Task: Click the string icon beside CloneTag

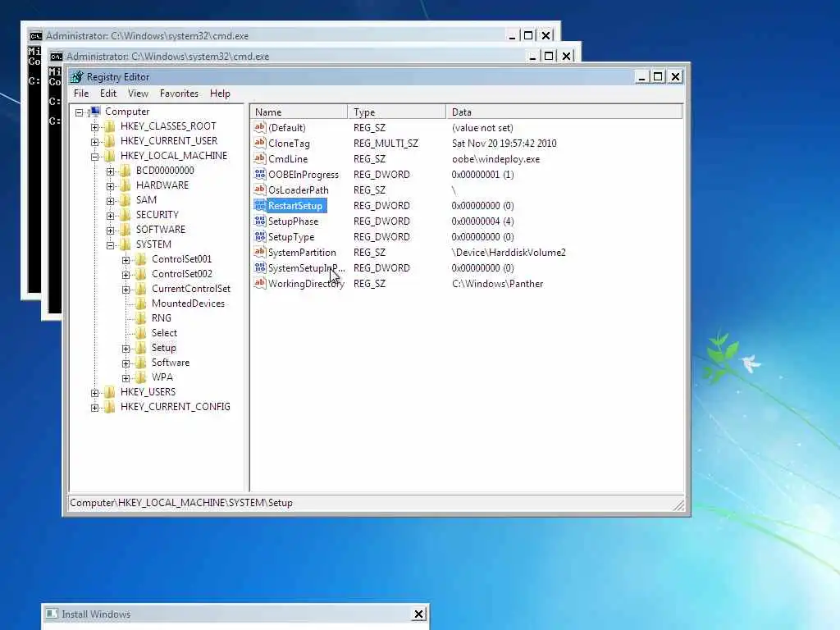Action: click(260, 143)
